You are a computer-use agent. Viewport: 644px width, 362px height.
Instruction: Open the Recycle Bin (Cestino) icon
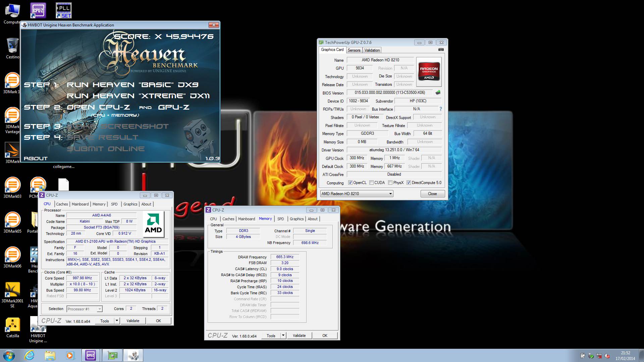point(12,48)
